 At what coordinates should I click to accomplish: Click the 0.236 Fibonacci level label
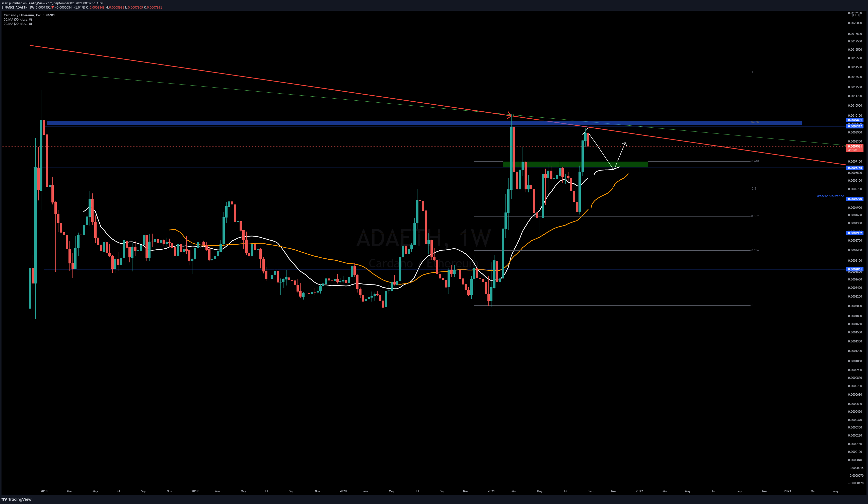click(755, 250)
